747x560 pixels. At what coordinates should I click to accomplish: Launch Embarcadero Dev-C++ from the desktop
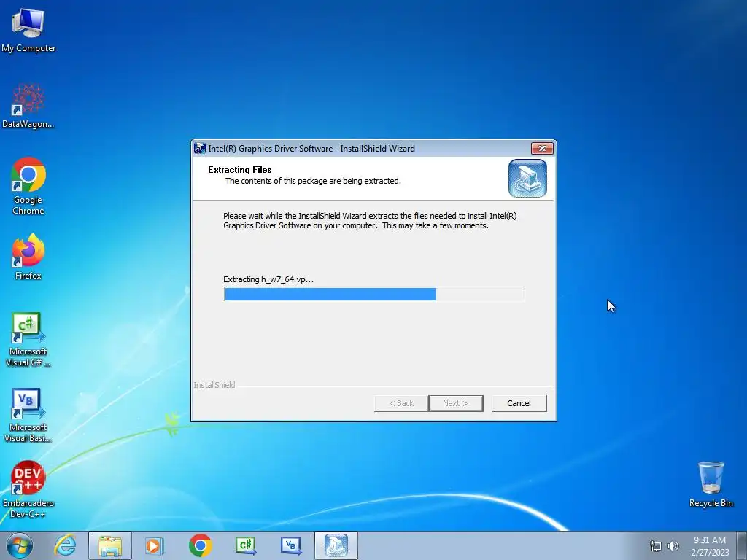[28, 489]
